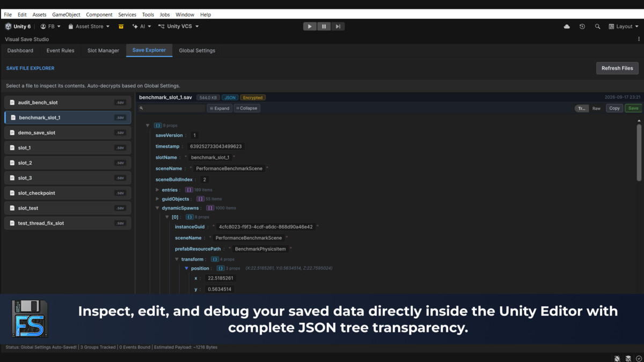Open the yellow package icon in toolbar
This screenshot has height=362, width=644.
[x=121, y=26]
